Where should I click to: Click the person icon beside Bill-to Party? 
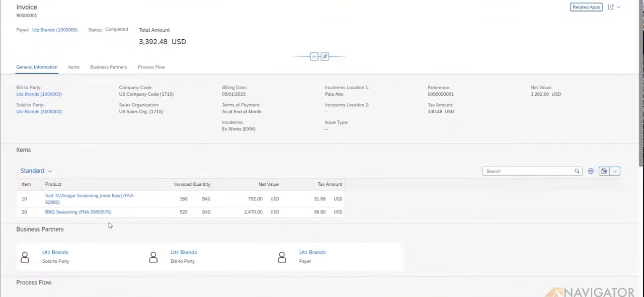(153, 257)
